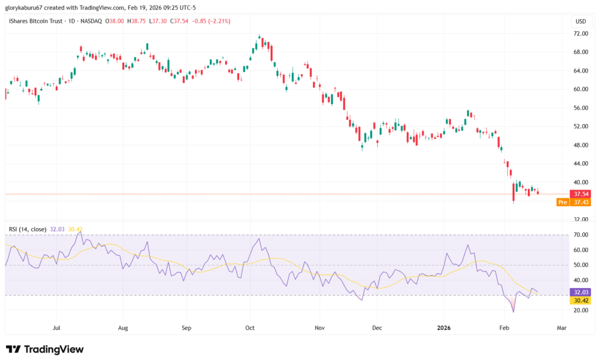The image size is (600, 364).
Task: Click the Nov label on time axis
Action: click(x=319, y=328)
